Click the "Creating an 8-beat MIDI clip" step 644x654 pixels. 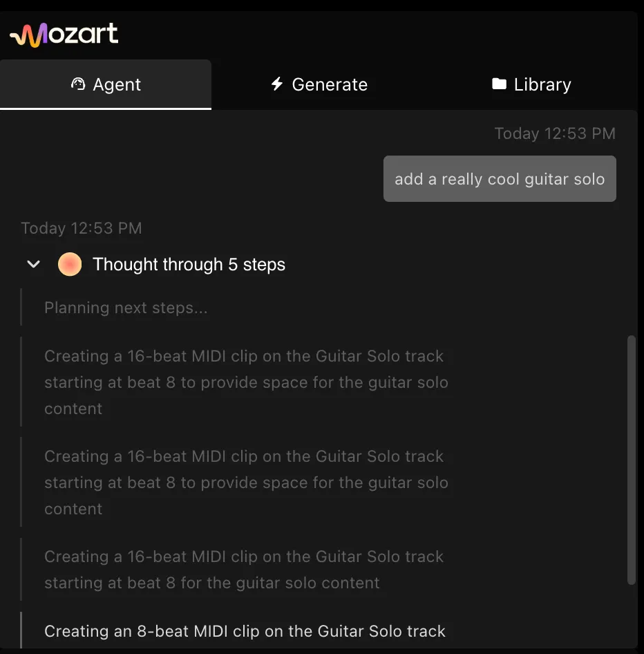[245, 630]
